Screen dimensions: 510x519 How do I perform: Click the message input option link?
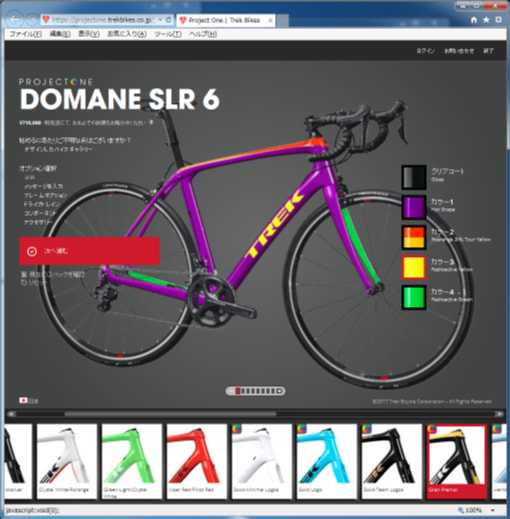coord(43,186)
